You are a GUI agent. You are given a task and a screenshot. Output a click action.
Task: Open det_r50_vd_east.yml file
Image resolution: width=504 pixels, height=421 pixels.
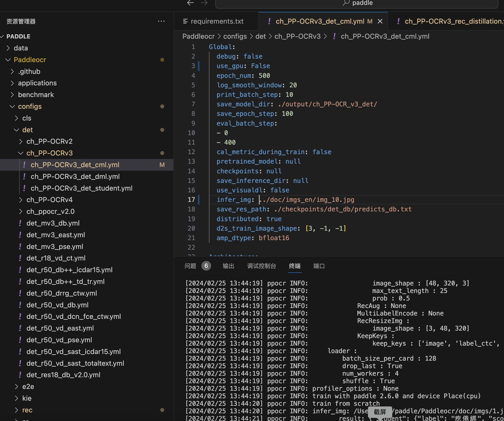[87, 328]
